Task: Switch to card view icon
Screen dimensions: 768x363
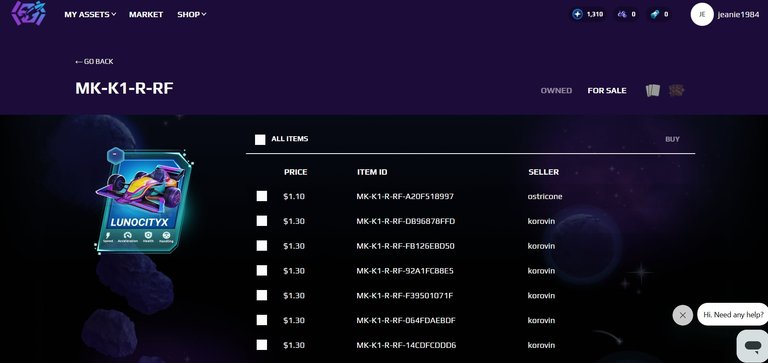Action: point(652,91)
